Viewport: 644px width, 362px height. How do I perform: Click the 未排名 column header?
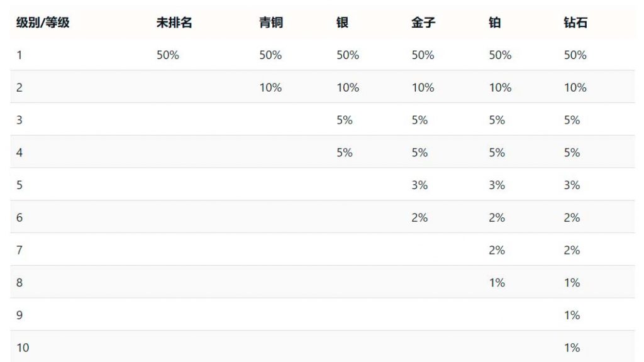(x=174, y=23)
